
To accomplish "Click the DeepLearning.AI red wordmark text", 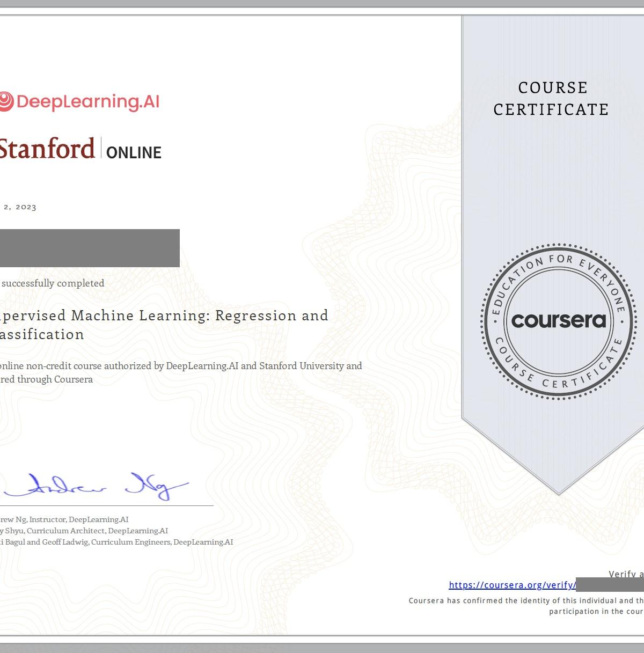I will pyautogui.click(x=88, y=102).
